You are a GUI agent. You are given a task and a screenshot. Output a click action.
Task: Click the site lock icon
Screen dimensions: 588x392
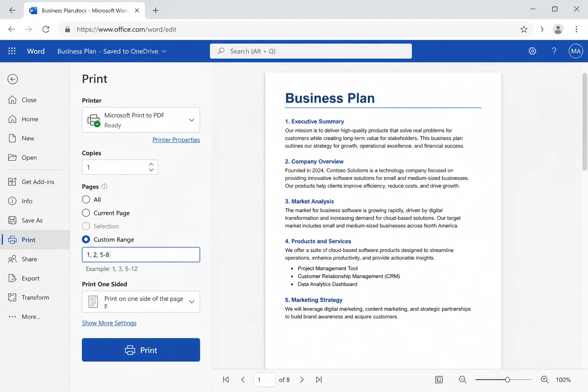[68, 29]
